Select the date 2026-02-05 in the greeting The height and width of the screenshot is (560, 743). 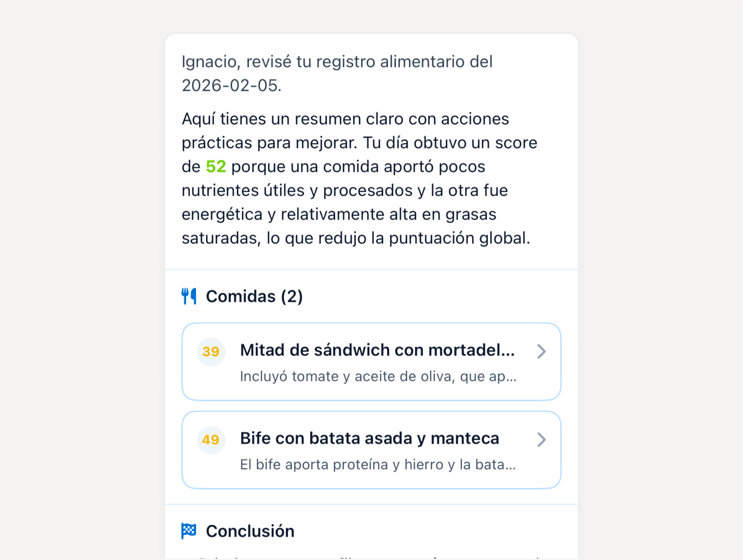tap(231, 85)
